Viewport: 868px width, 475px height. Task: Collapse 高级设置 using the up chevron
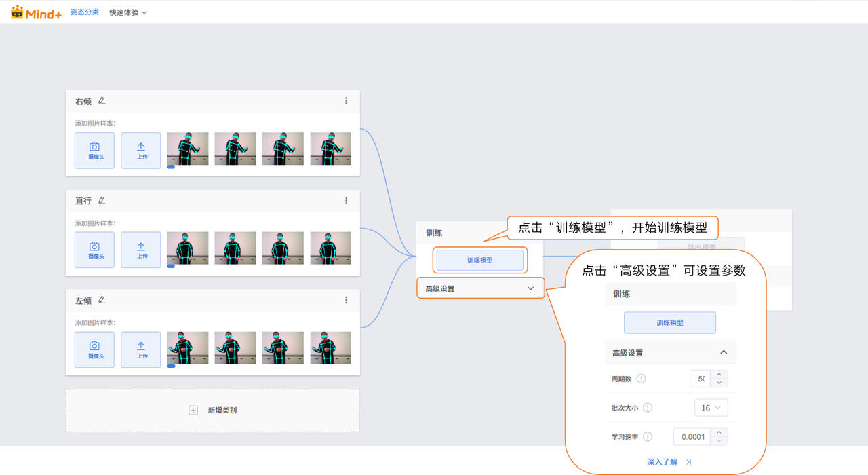(723, 352)
